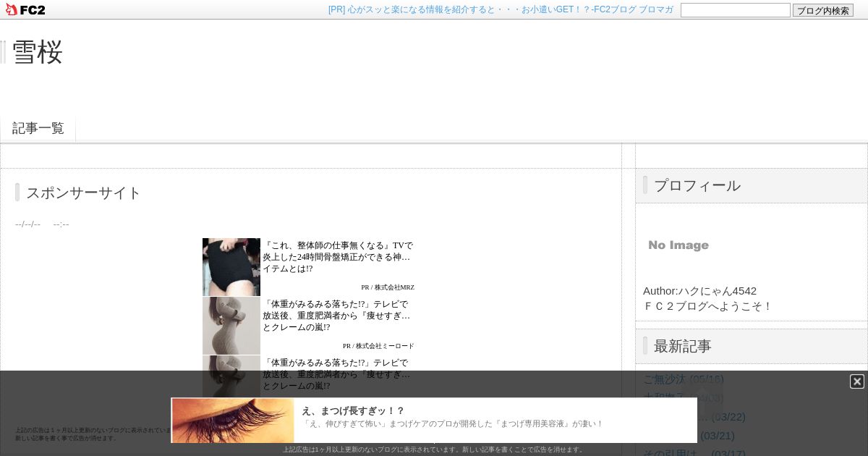Click the FC2 logo icon

(25, 9)
